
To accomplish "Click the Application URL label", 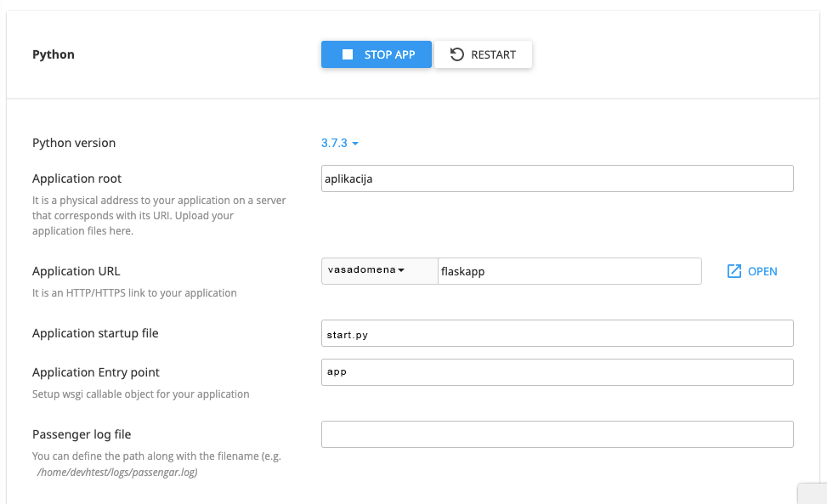I will [x=76, y=271].
